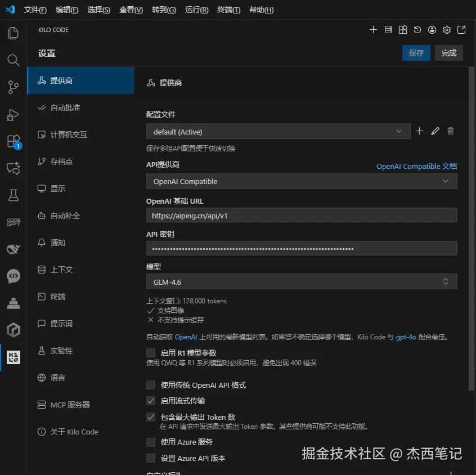This screenshot has height=475, width=476.
Task: Open the OpenAI Compatible 文档 link
Action: [x=416, y=167]
